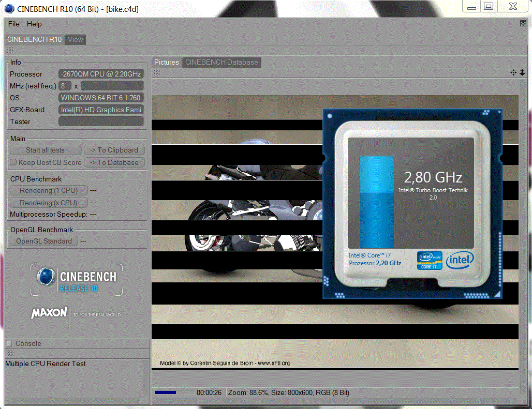Click the grip handle below Console checkbox
The width and height of the screenshot is (532, 409).
pyautogui.click(x=10, y=354)
